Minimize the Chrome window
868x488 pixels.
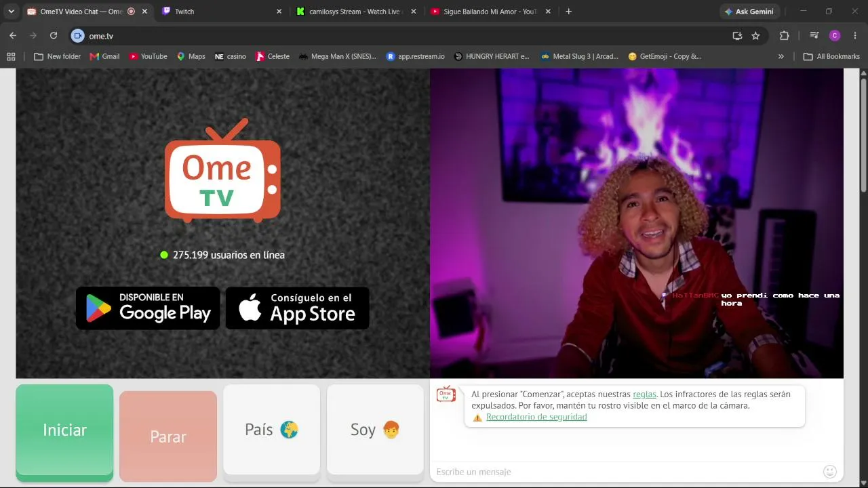pos(804,12)
